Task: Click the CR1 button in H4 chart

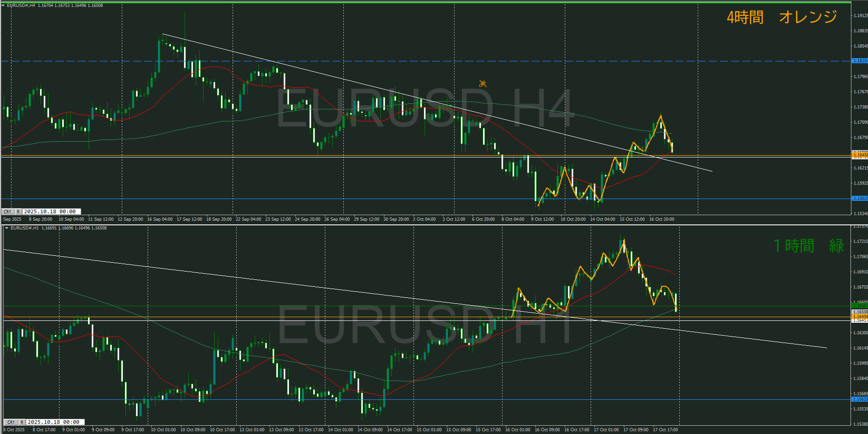Action: click(8, 211)
